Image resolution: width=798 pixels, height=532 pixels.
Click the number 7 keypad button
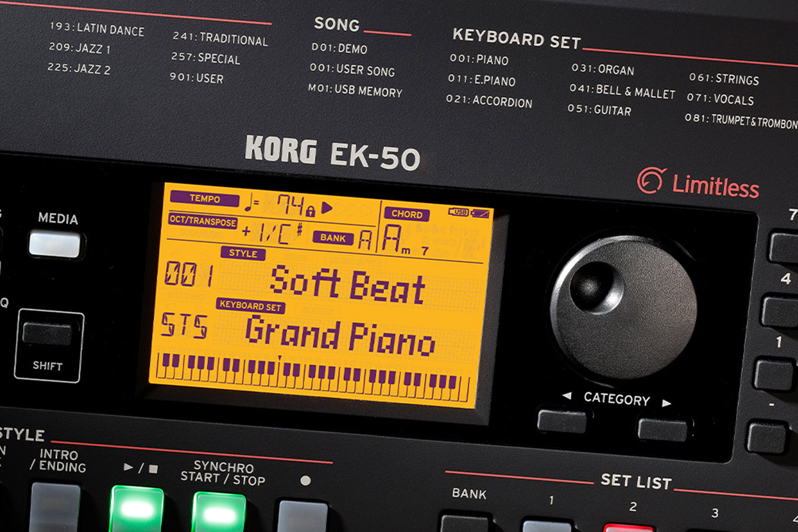[784, 247]
